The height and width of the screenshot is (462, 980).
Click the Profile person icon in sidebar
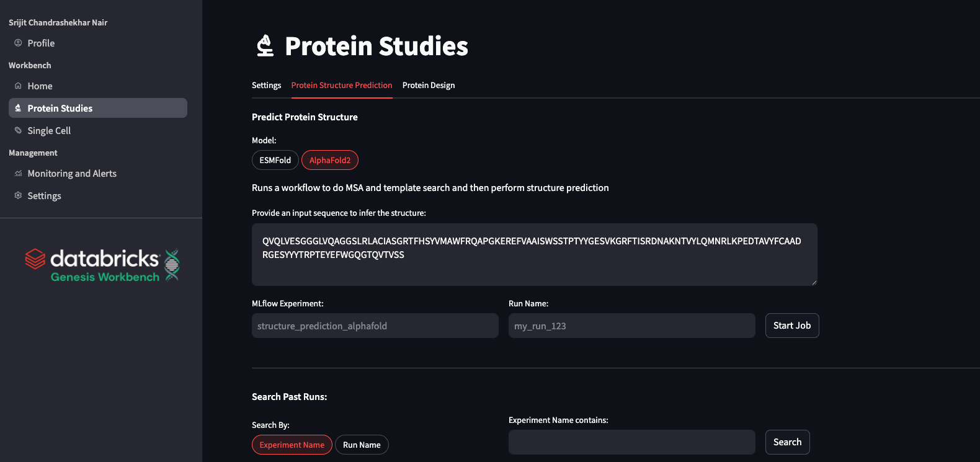coord(18,43)
